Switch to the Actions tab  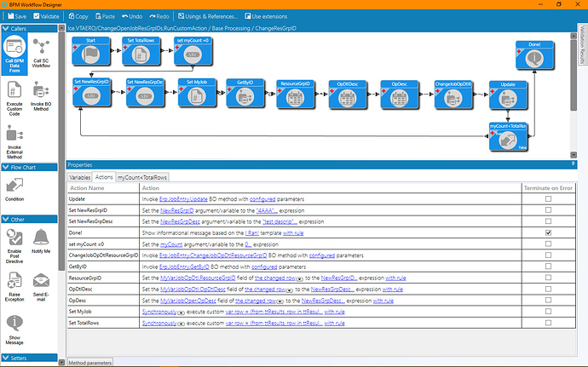click(104, 177)
